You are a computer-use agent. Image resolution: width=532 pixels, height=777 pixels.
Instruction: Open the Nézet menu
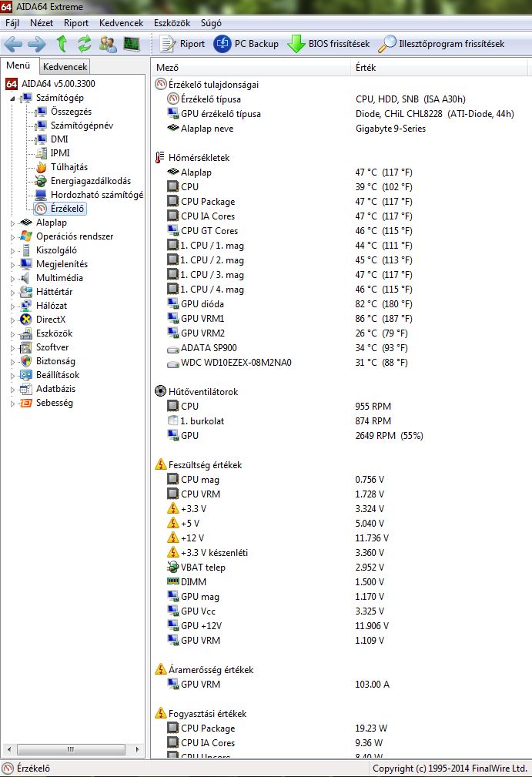coord(42,23)
